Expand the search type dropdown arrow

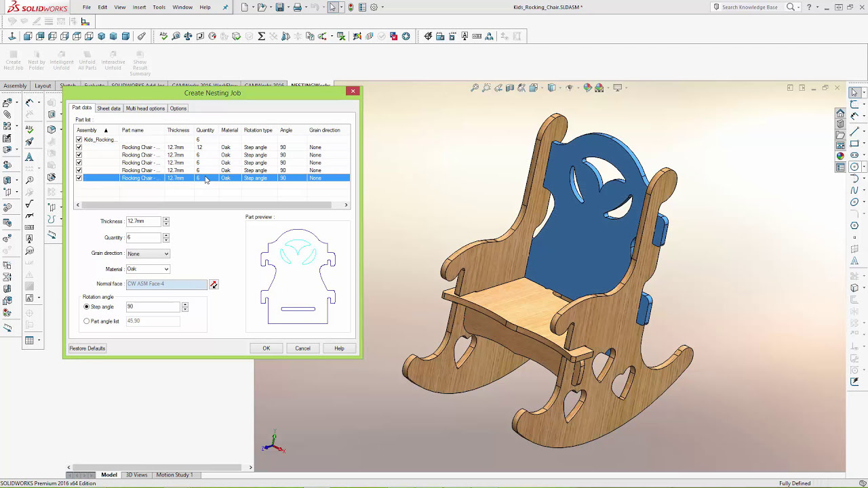click(x=799, y=7)
